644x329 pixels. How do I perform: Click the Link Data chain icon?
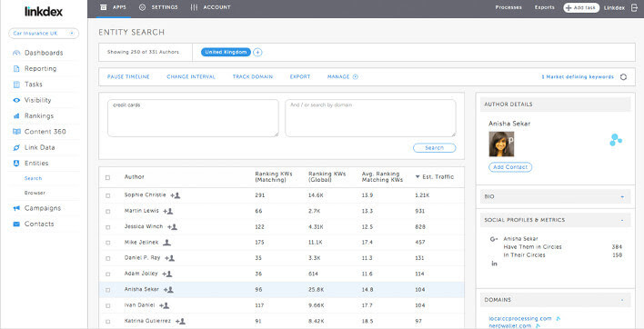click(16, 147)
